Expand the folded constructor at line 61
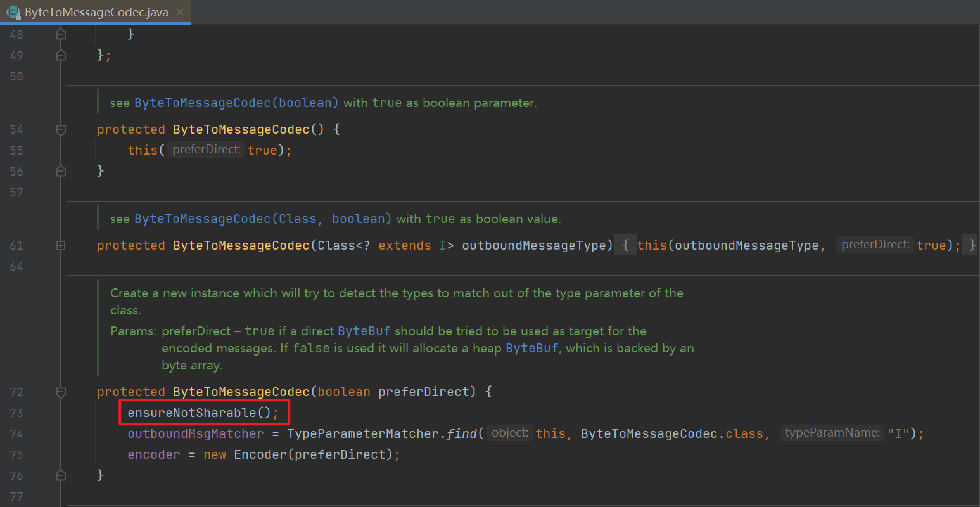Screen dimensions: 980x507 pos(61,245)
